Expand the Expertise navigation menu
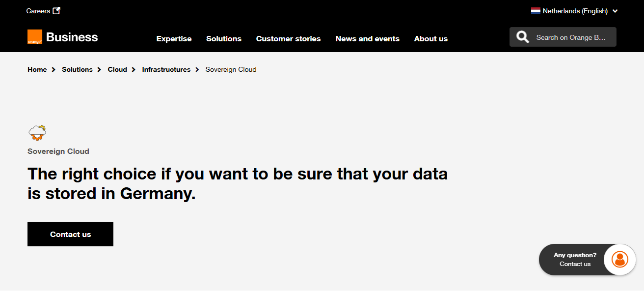644x295 pixels. (x=174, y=38)
